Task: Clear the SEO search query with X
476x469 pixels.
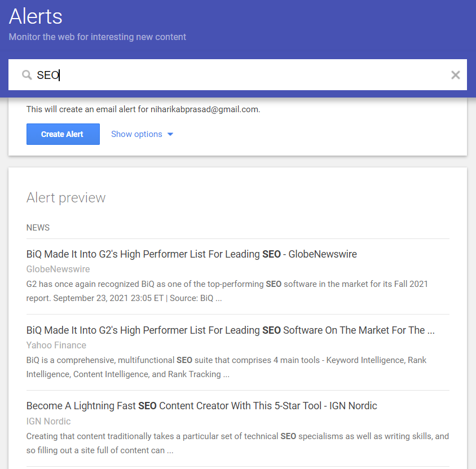Action: click(x=456, y=75)
